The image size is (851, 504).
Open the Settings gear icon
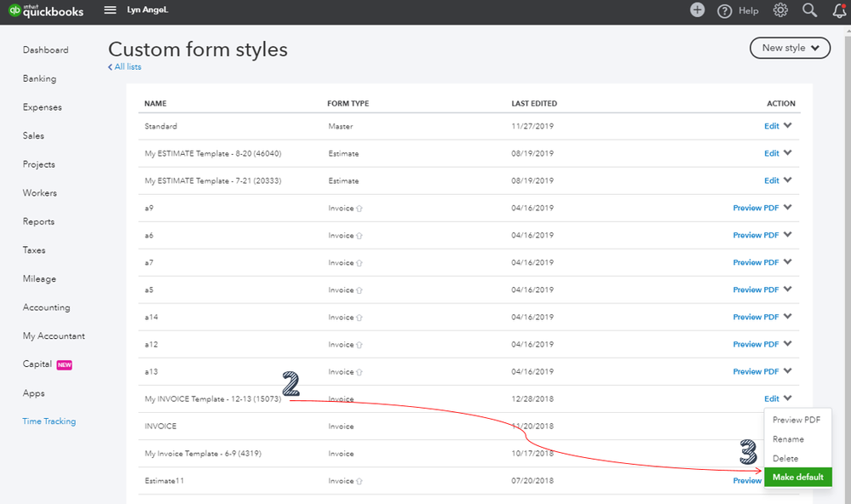(780, 9)
